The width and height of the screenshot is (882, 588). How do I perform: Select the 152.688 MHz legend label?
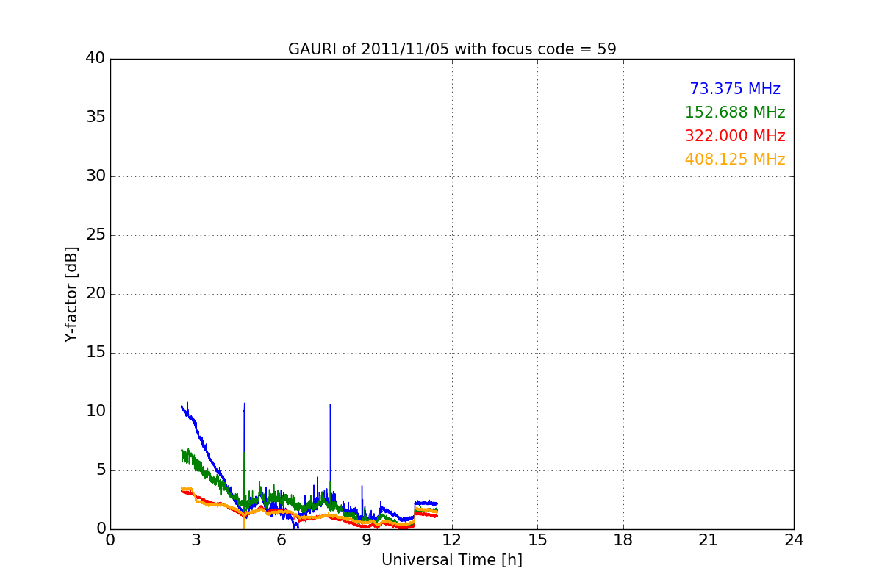(735, 112)
